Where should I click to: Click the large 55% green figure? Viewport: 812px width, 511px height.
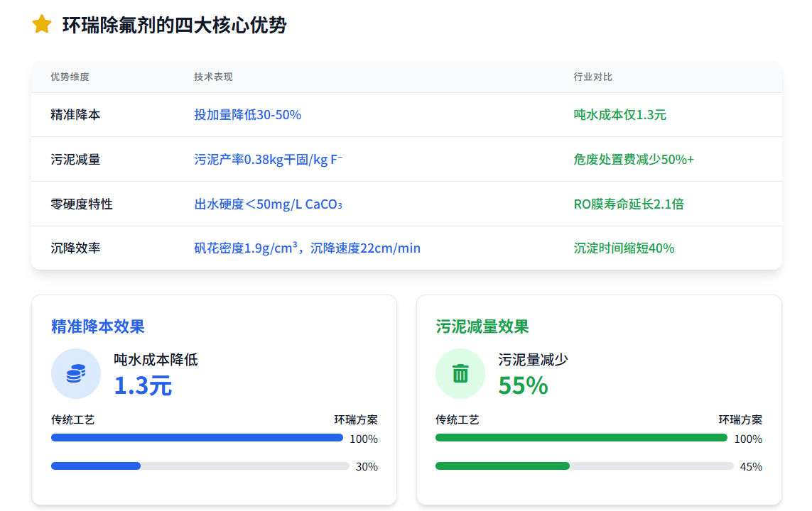(x=523, y=385)
